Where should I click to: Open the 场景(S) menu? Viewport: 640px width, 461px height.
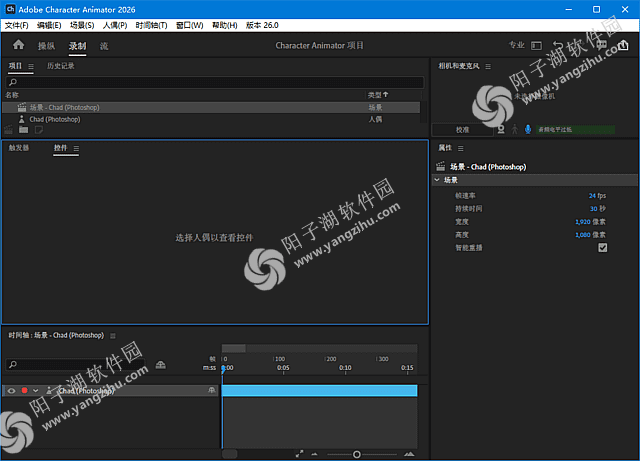click(x=82, y=25)
